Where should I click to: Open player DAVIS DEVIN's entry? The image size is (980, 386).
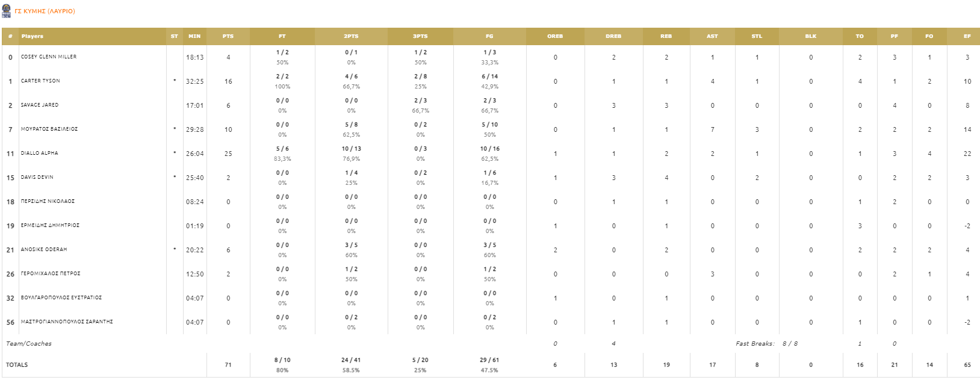37,177
